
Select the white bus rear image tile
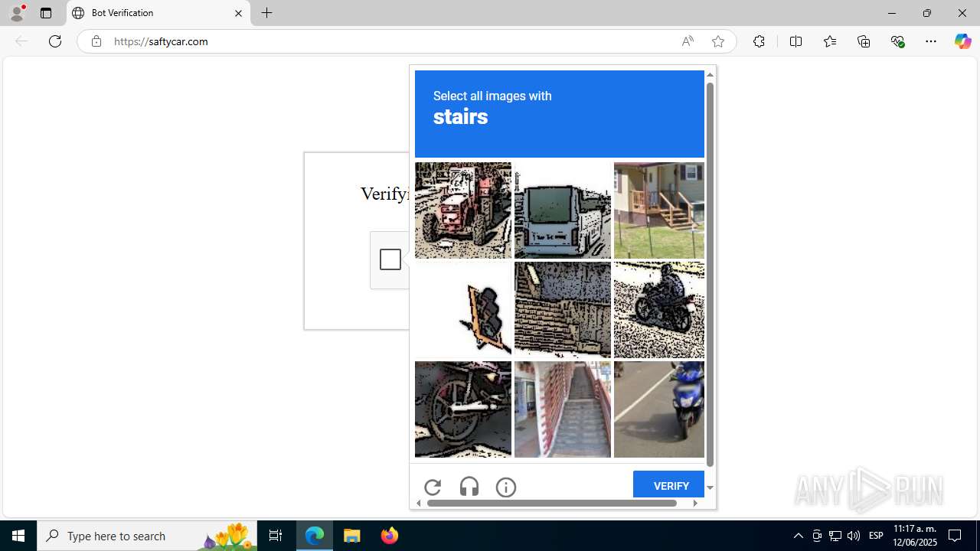[563, 210]
